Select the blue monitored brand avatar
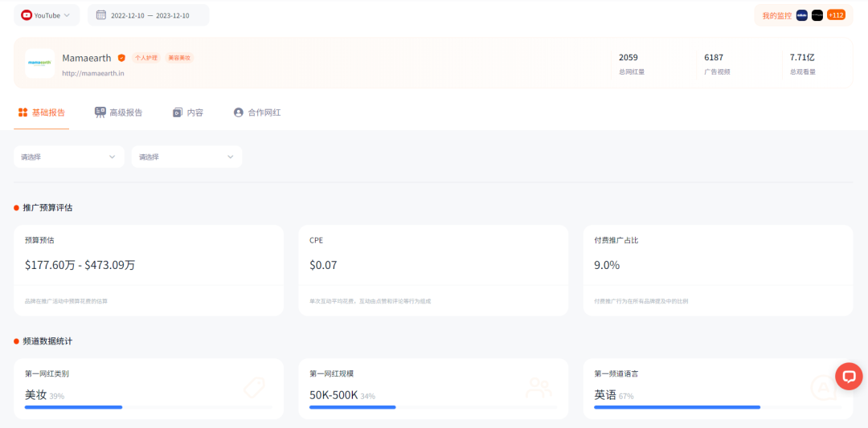The height and width of the screenshot is (428, 868). pos(801,15)
